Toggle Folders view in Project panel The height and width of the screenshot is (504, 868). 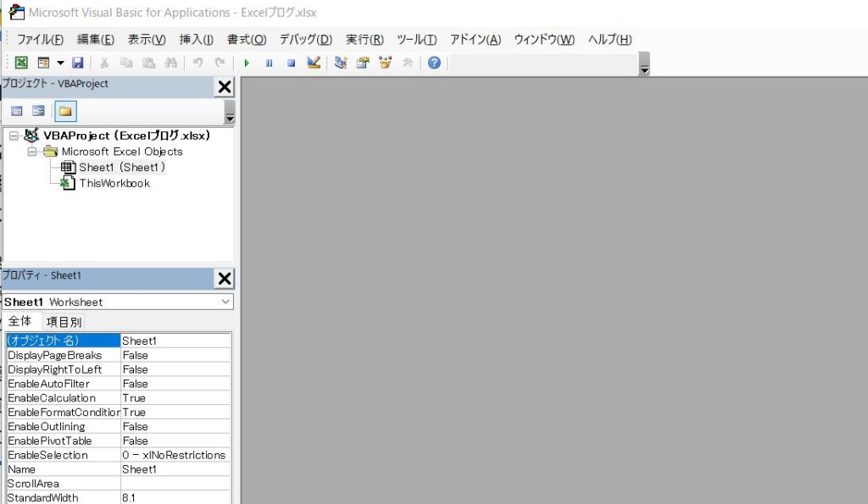point(65,111)
